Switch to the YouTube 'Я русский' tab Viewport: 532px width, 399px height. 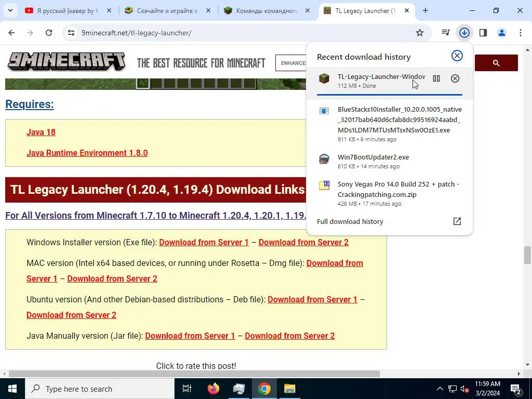[x=68, y=11]
